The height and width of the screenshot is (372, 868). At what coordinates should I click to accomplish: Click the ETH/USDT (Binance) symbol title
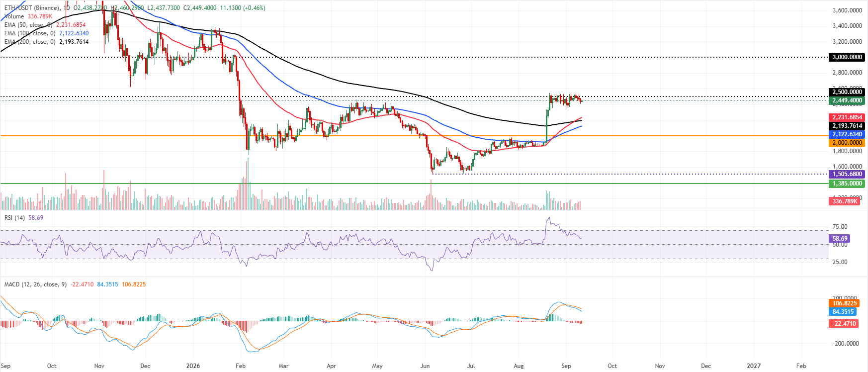tap(32, 8)
